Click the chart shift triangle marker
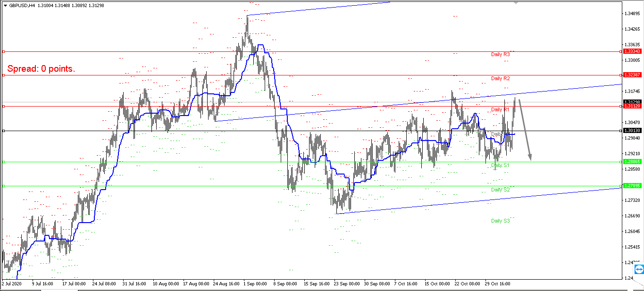The width and height of the screenshot is (644, 291). coord(516,3)
